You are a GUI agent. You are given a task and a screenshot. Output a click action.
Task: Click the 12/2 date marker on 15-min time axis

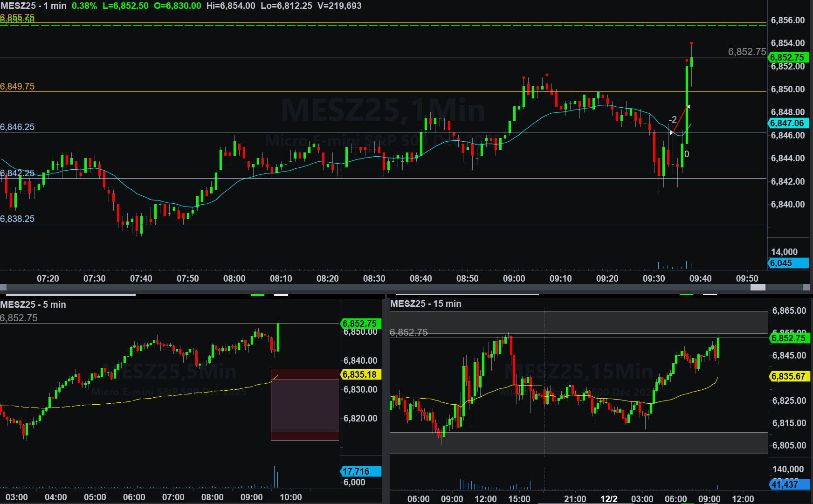[x=608, y=499]
